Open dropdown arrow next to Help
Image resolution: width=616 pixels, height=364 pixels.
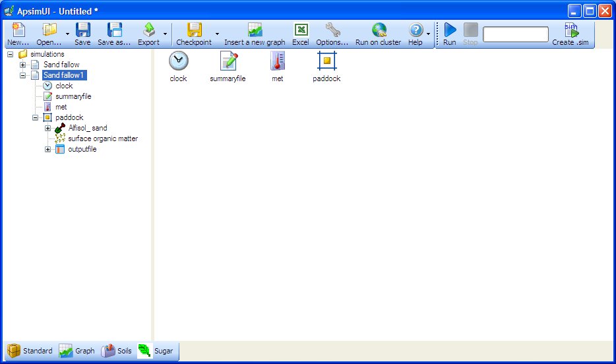coord(428,34)
